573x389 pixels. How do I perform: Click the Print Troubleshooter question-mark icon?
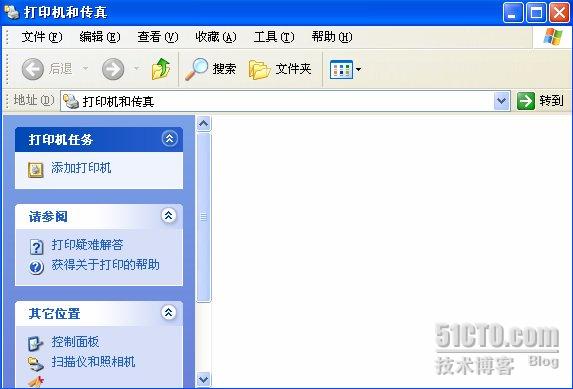click(36, 247)
